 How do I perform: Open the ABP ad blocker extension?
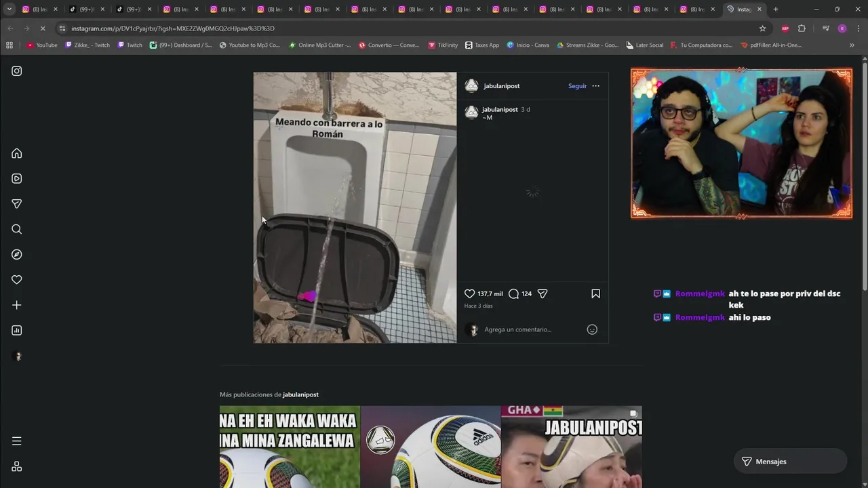[785, 28]
